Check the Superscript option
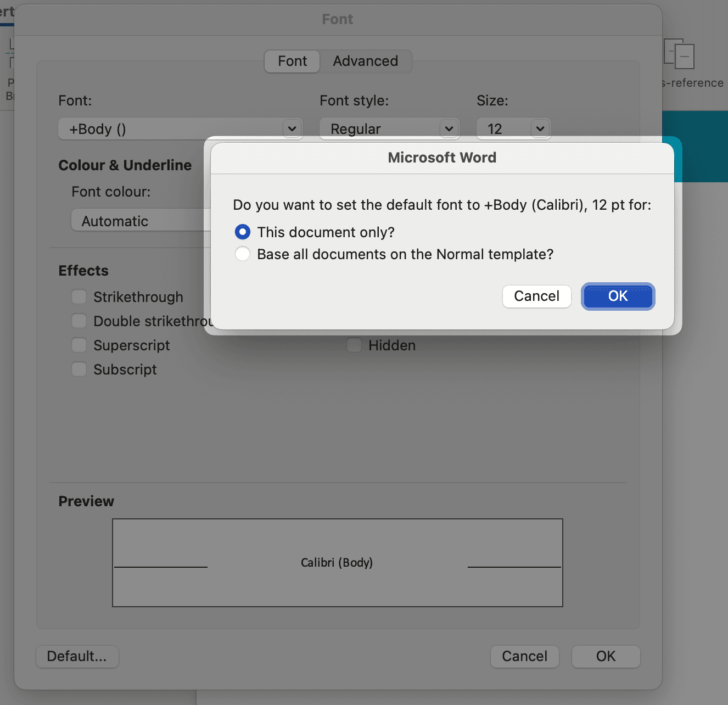 coord(79,345)
